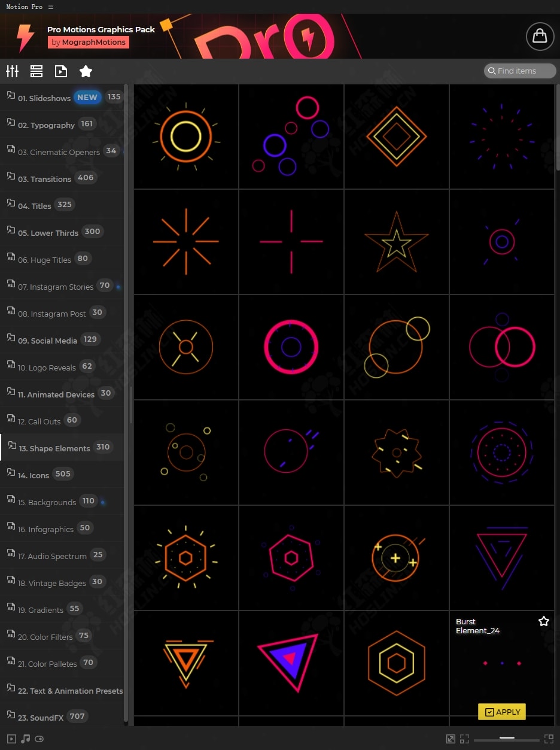Click the Pro Motions Graphics Pack title
This screenshot has height=750, width=560.
pyautogui.click(x=101, y=29)
